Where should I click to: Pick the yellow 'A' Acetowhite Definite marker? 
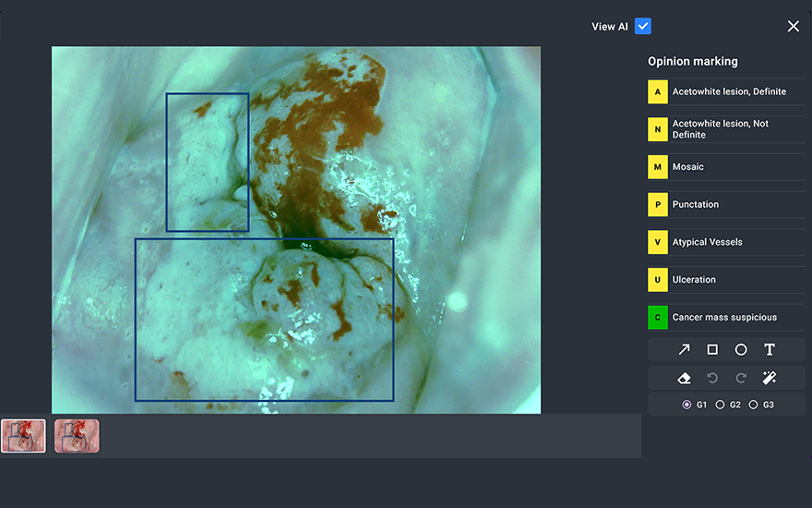tap(658, 91)
